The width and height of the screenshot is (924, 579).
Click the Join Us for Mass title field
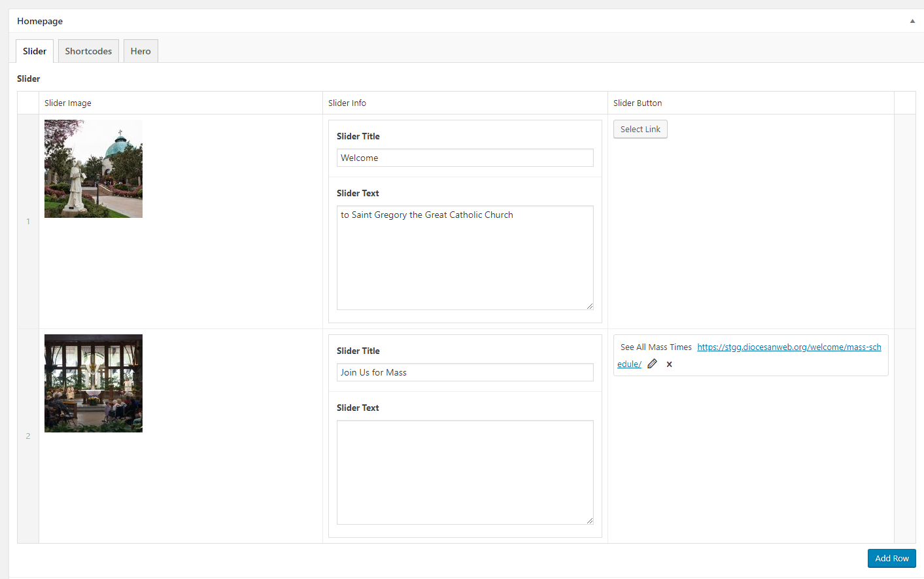465,372
